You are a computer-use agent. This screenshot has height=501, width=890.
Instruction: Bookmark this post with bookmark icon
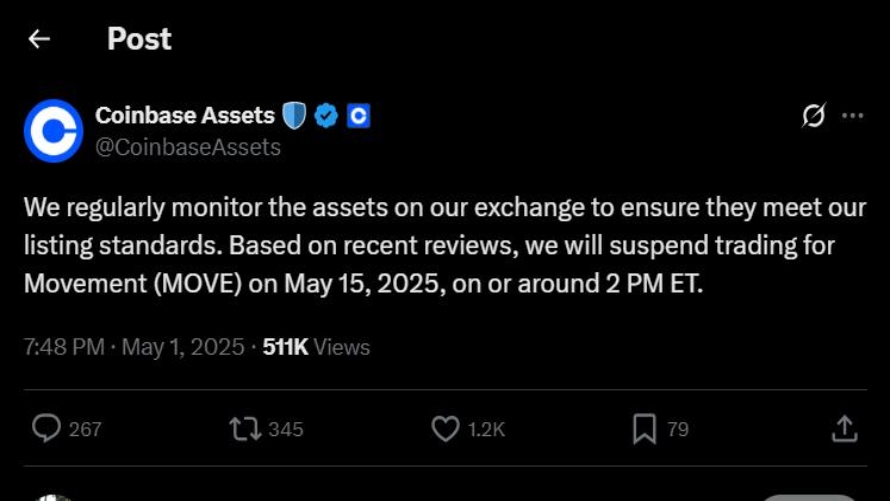(x=644, y=429)
